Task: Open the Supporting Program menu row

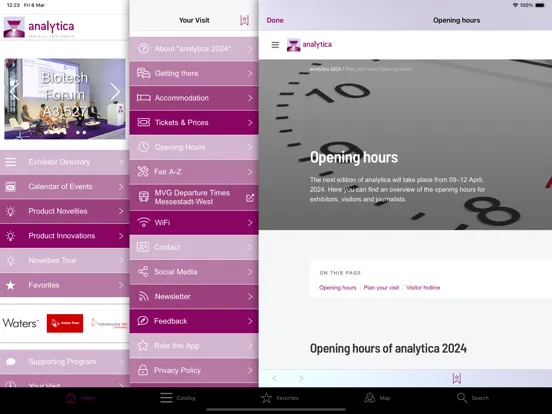Action: point(64,362)
